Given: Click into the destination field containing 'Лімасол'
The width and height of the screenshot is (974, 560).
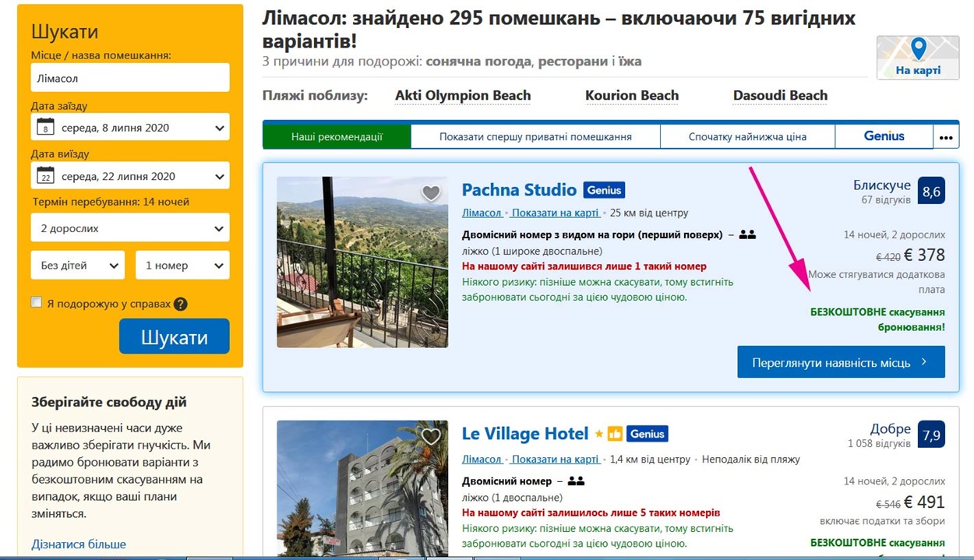Looking at the screenshot, I should 130,78.
